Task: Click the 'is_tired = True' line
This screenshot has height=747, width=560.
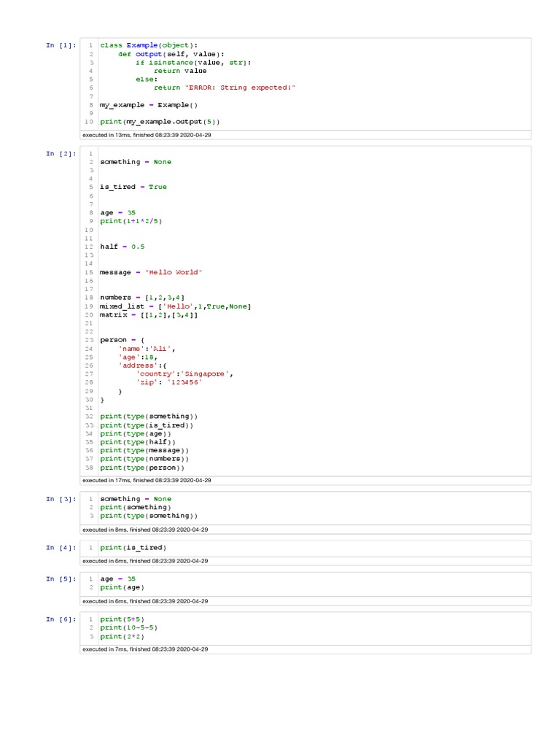Action: (133, 187)
